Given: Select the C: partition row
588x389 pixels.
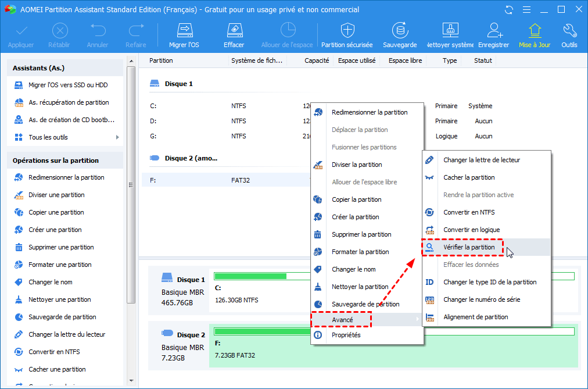Looking at the screenshot, I should click(x=226, y=106).
